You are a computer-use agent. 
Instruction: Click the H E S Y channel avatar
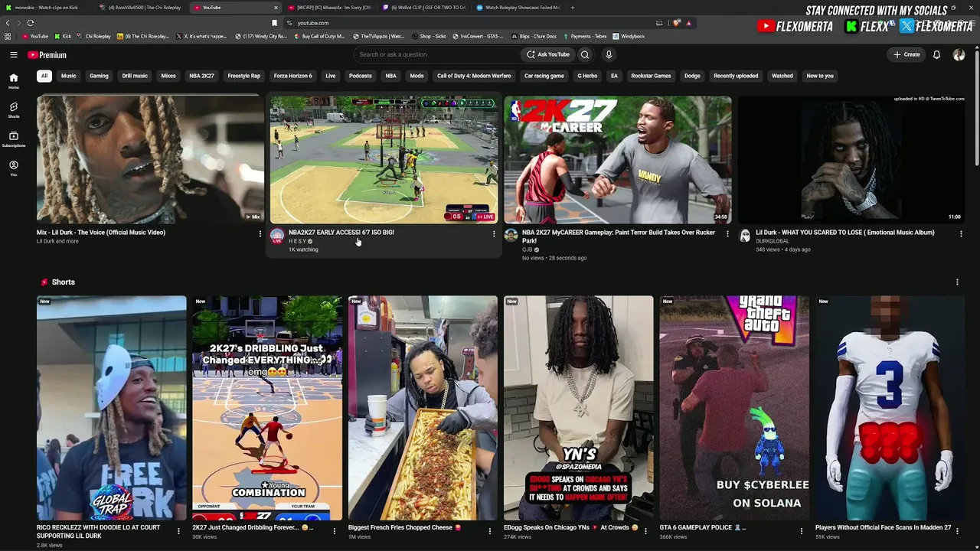pyautogui.click(x=277, y=236)
